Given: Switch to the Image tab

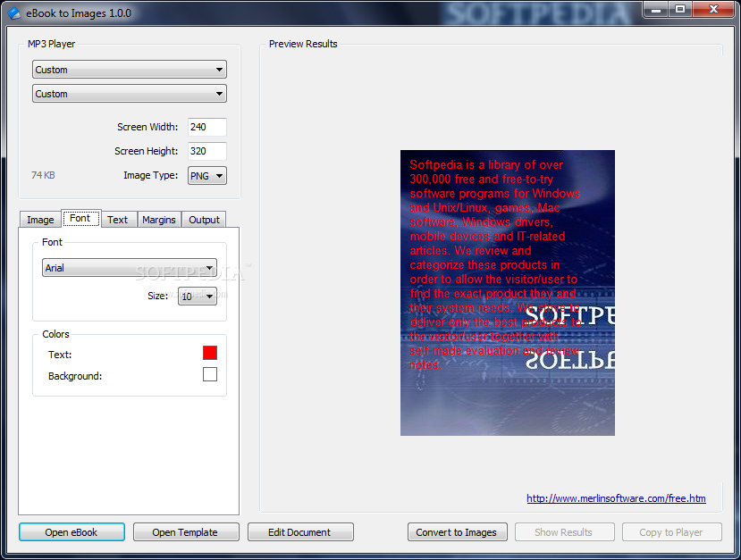Looking at the screenshot, I should tap(40, 220).
